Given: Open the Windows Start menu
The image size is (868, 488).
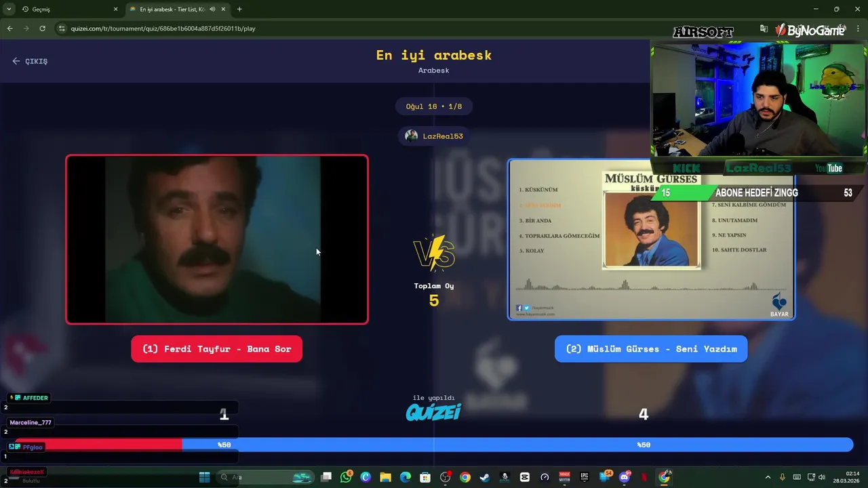Looking at the screenshot, I should pyautogui.click(x=204, y=477).
